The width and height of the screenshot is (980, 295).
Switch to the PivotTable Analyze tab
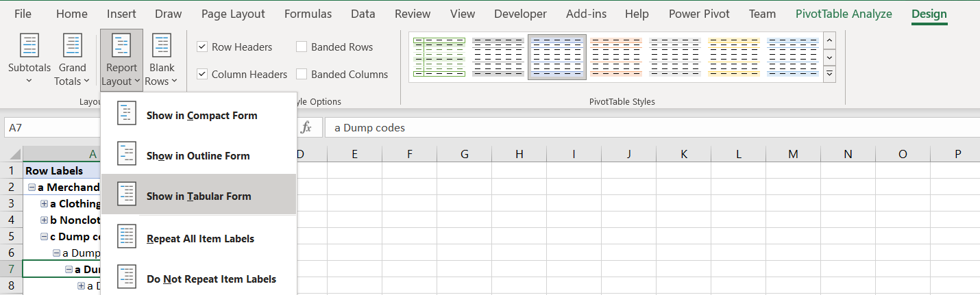pos(844,14)
